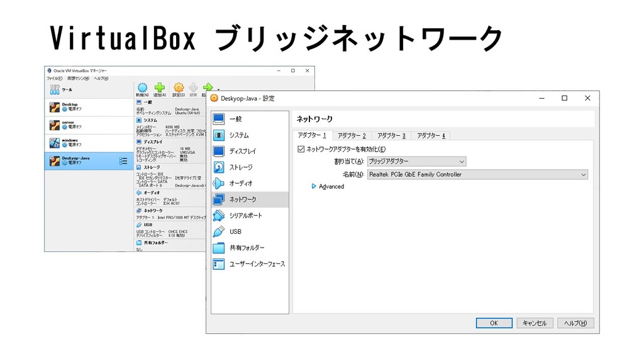The image size is (644, 362).
Task: Open Shared Folders (共有フォルダー) page in settings sidebar
Action: click(x=250, y=248)
